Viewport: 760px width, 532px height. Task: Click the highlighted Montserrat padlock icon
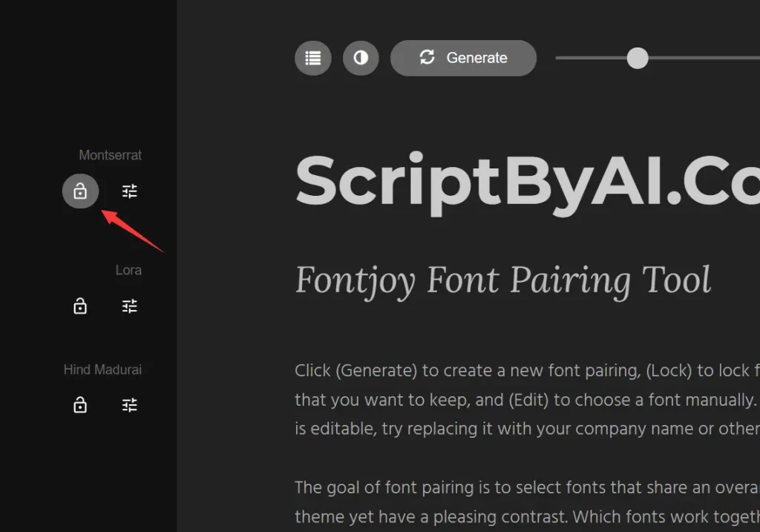click(79, 191)
